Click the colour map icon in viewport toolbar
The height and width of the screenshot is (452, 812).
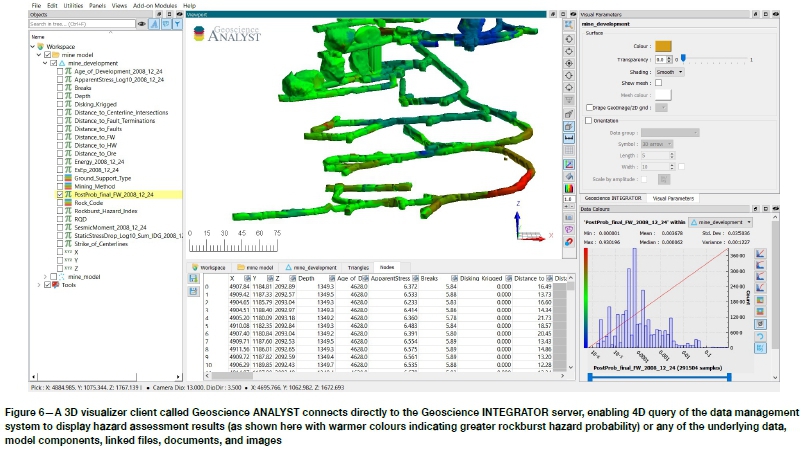tap(568, 188)
